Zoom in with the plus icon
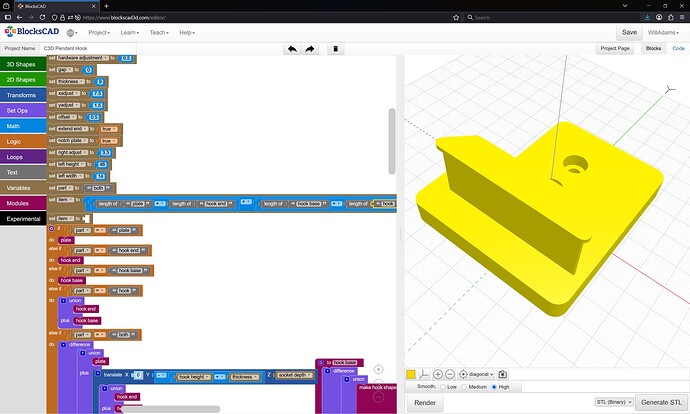 (x=438, y=373)
